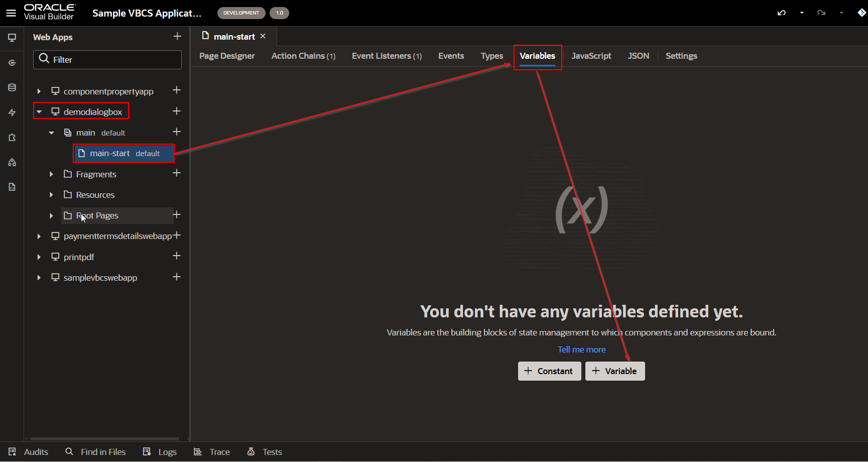
Task: Open the Undo history dropdown arrow
Action: [x=802, y=13]
